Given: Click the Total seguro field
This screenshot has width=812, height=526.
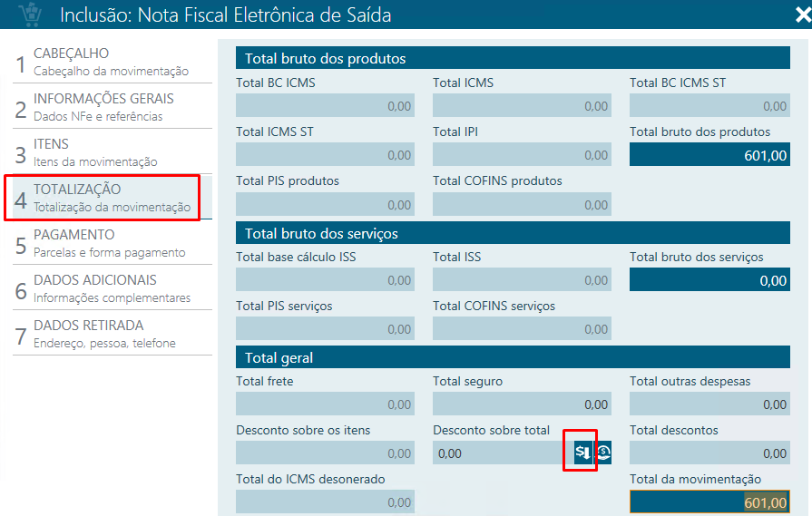Looking at the screenshot, I should (x=522, y=404).
